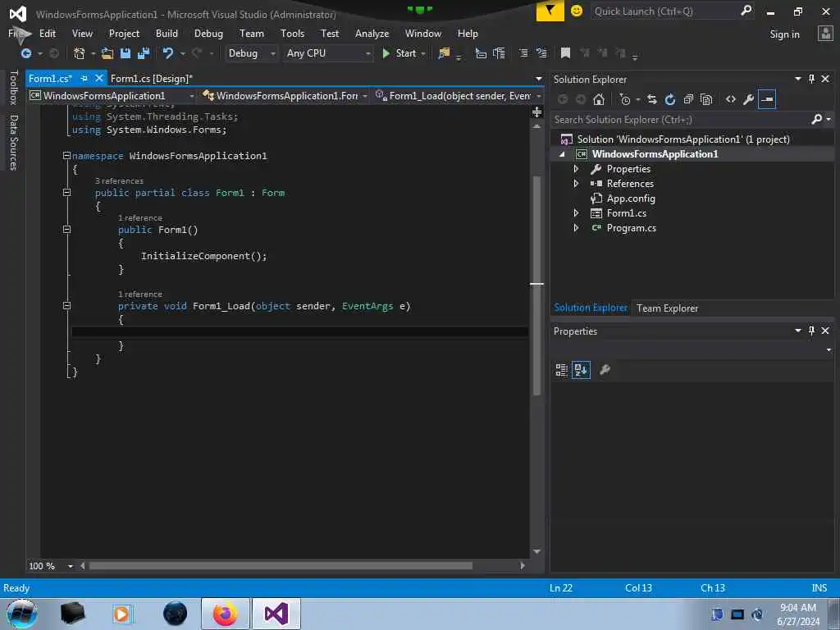This screenshot has width=840, height=630.
Task: Click the Pending Changes Filter clock icon
Action: point(625,99)
